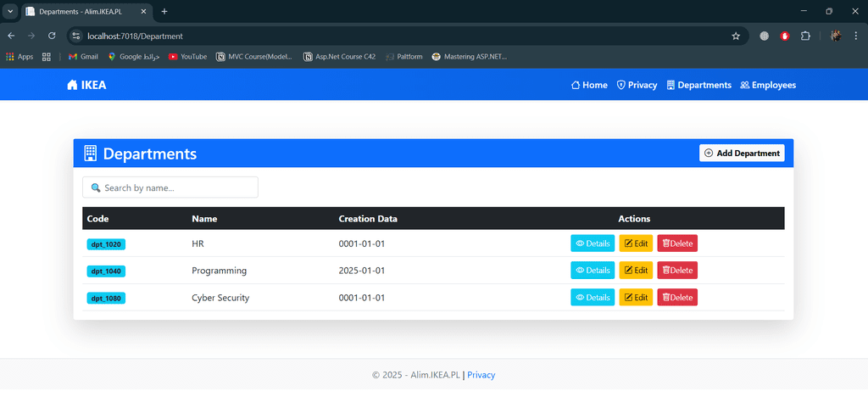Click the red extension icon in toolbar

[x=784, y=36]
